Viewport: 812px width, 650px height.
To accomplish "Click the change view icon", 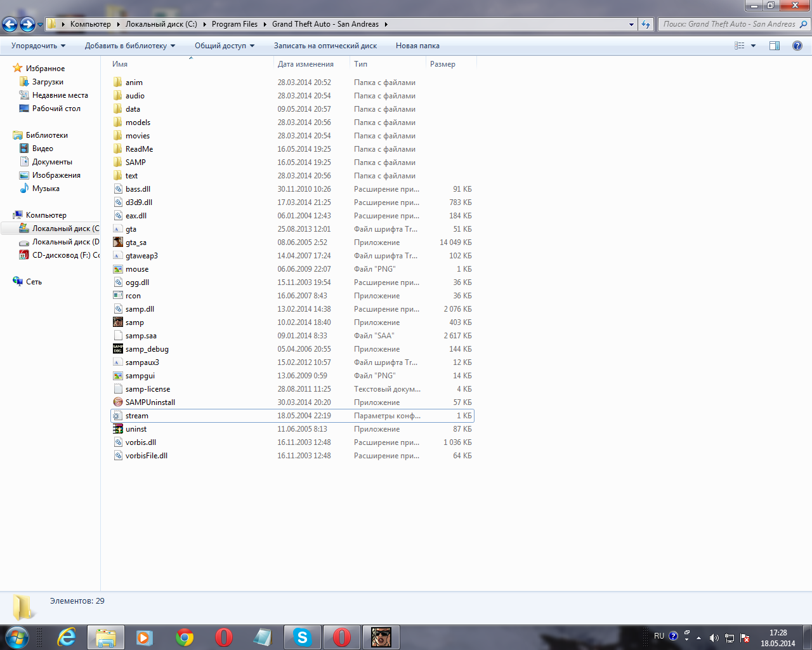I will point(740,46).
